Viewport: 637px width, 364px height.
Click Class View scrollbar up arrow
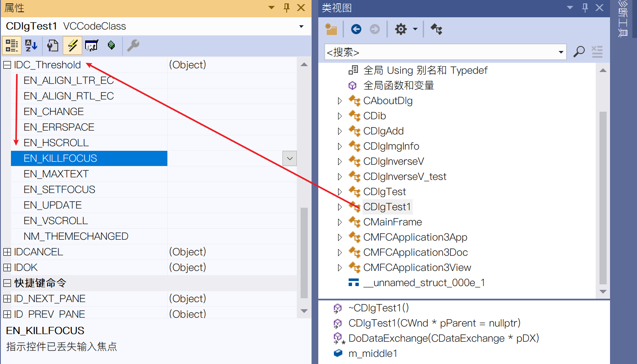point(603,70)
